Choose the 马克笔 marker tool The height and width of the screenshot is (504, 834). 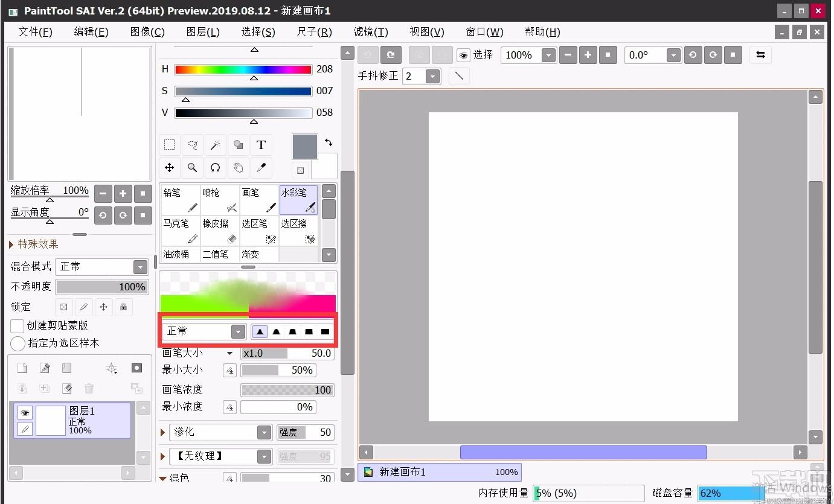[x=181, y=231]
